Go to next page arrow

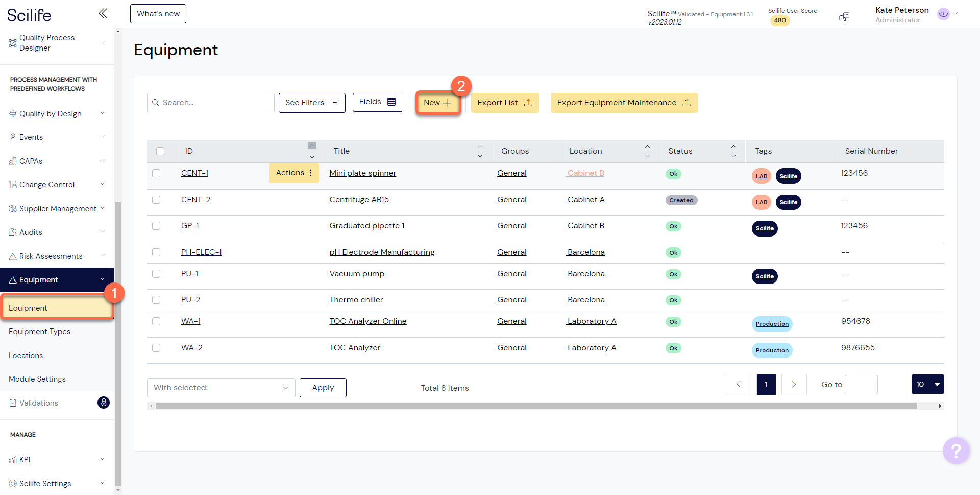coord(794,384)
